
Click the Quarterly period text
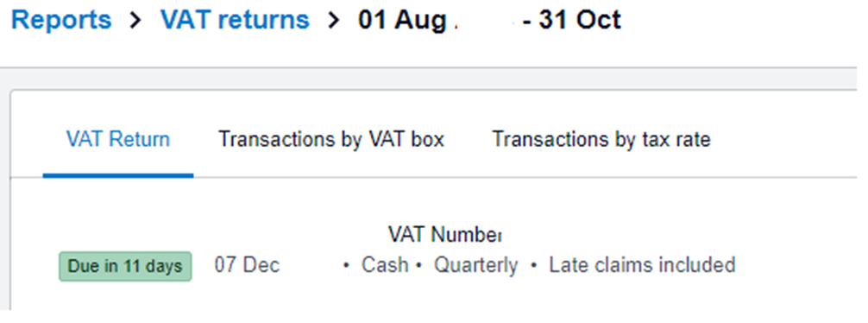[x=475, y=265]
